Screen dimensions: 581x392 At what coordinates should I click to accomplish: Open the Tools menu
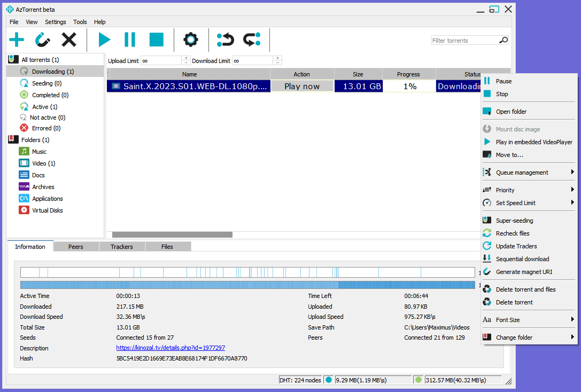(x=80, y=22)
